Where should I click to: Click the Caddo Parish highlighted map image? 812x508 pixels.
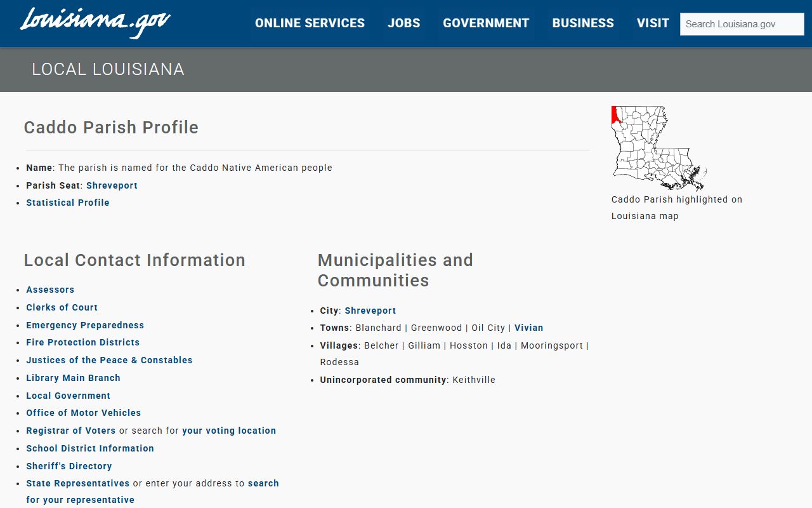coord(659,148)
